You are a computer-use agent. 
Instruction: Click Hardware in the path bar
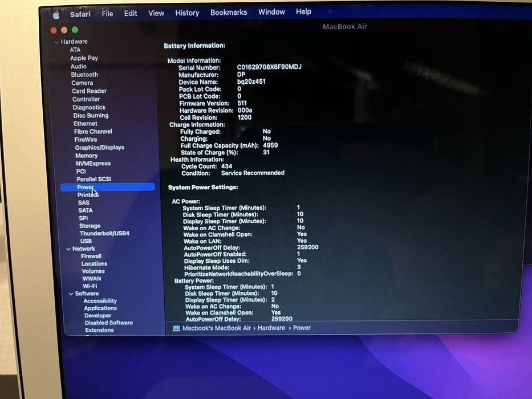(271, 328)
